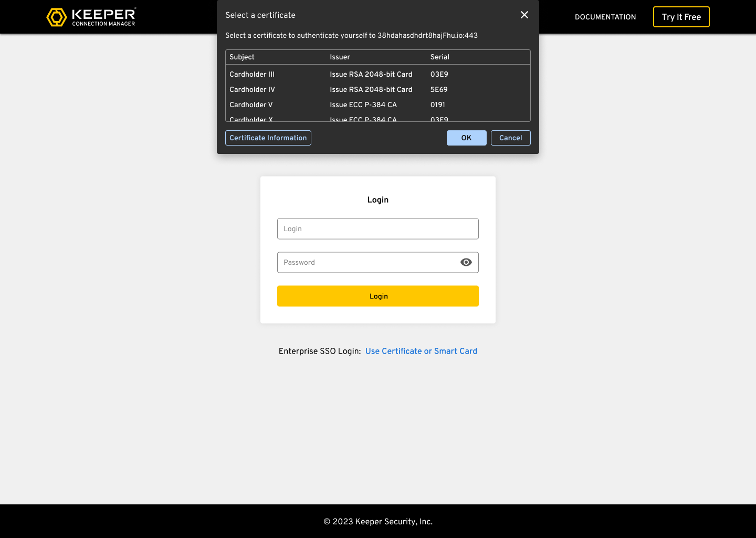Choose the Cardholder V certificate
The width and height of the screenshot is (756, 538).
(251, 105)
